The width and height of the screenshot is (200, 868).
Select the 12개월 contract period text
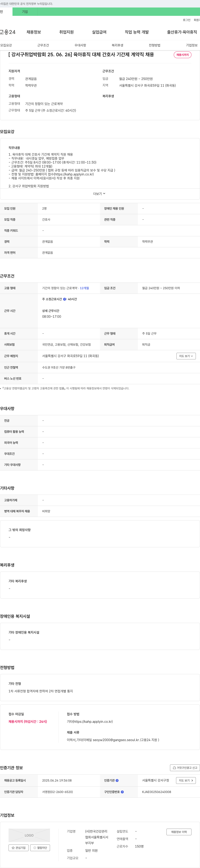coord(85,288)
